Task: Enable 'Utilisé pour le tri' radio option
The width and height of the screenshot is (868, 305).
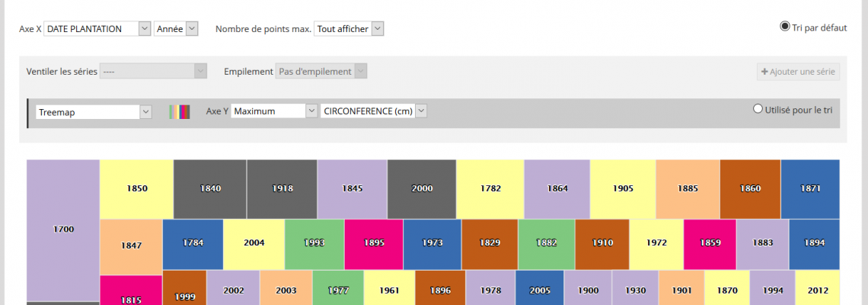Action: click(758, 109)
